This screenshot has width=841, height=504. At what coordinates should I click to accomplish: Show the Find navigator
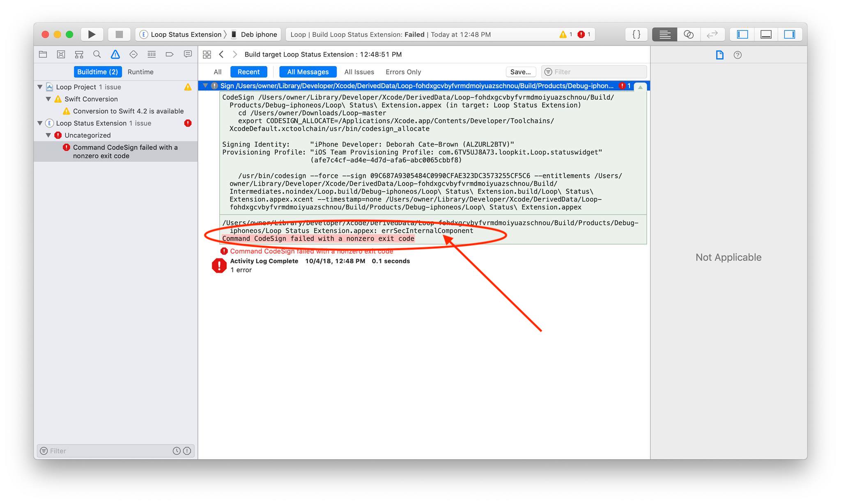pyautogui.click(x=97, y=54)
